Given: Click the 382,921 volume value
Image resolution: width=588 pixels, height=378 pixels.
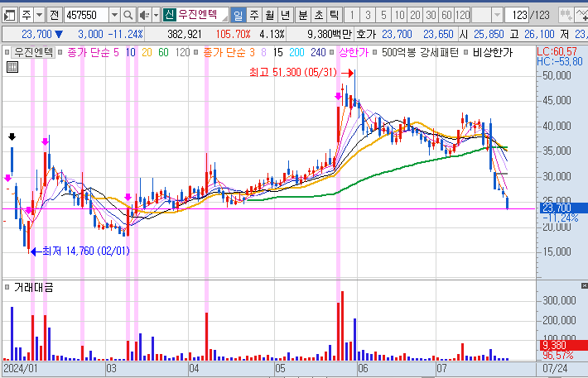Looking at the screenshot, I should tap(184, 35).
